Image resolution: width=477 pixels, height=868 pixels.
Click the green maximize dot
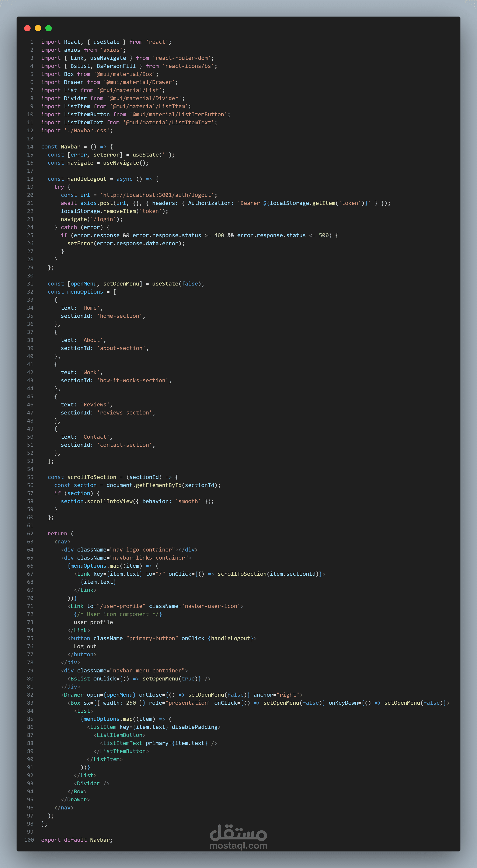click(x=49, y=28)
